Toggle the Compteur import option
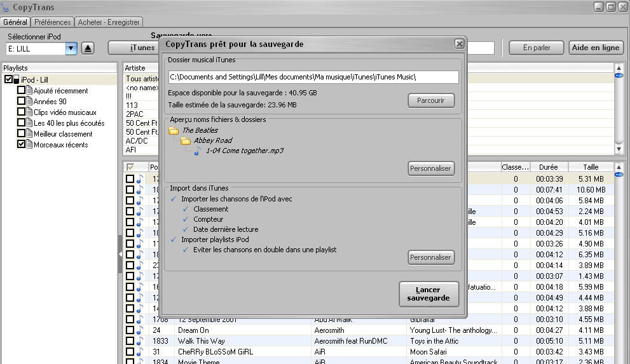The image size is (630, 364). pos(186,220)
